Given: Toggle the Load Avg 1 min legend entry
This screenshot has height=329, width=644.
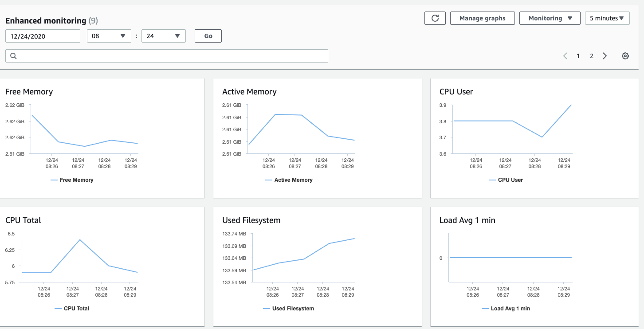Looking at the screenshot, I should click(x=506, y=309).
